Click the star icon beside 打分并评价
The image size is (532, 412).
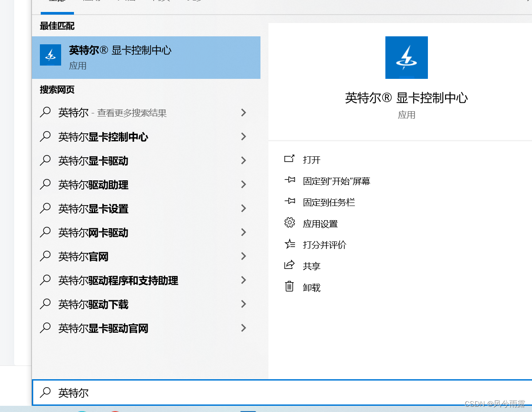coord(289,244)
